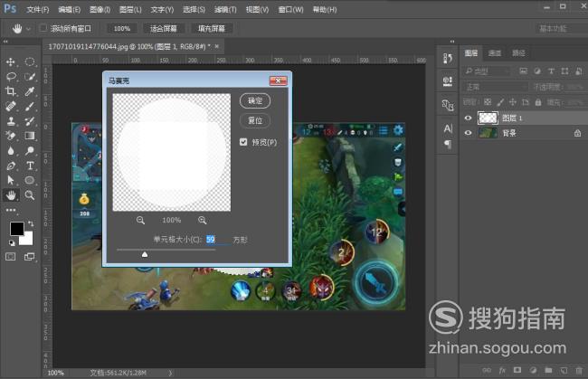Viewport: 588px width, 379px height.
Task: Select the Eyedropper tool
Action: [x=30, y=91]
